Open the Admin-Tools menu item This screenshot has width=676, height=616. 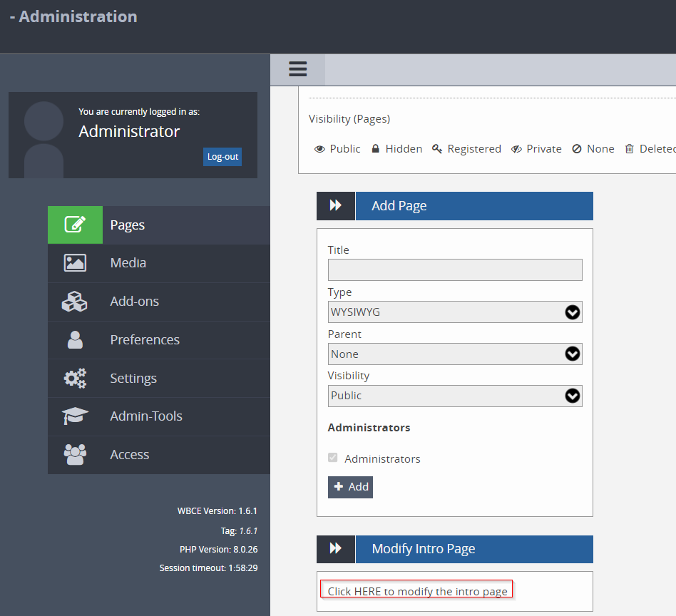(x=158, y=416)
